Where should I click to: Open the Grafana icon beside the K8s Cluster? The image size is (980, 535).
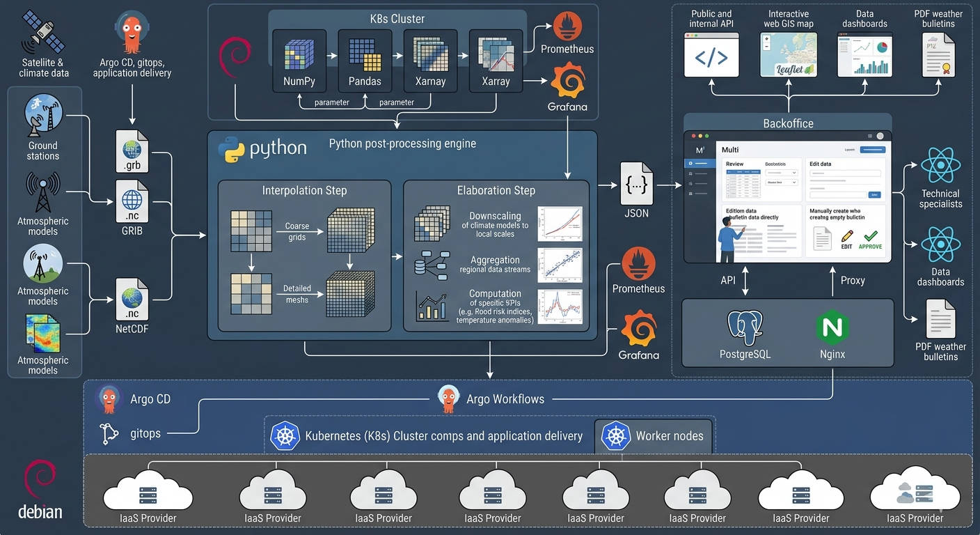pyautogui.click(x=568, y=80)
